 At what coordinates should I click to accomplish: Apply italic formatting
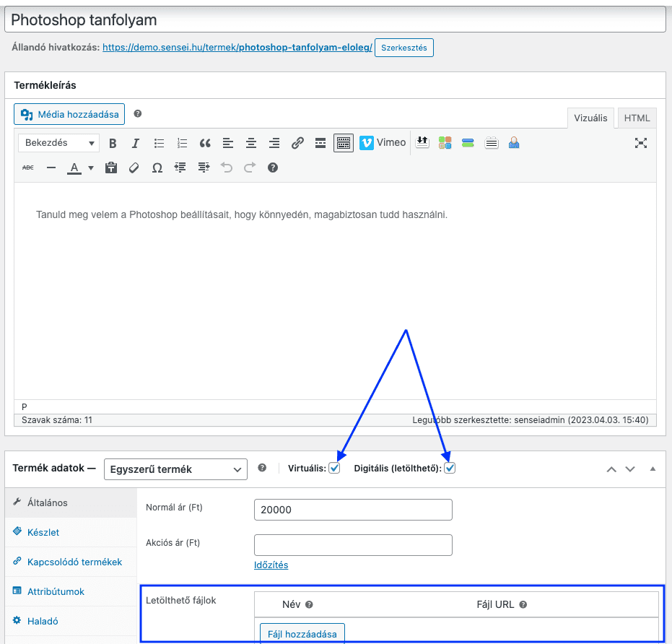pyautogui.click(x=136, y=143)
